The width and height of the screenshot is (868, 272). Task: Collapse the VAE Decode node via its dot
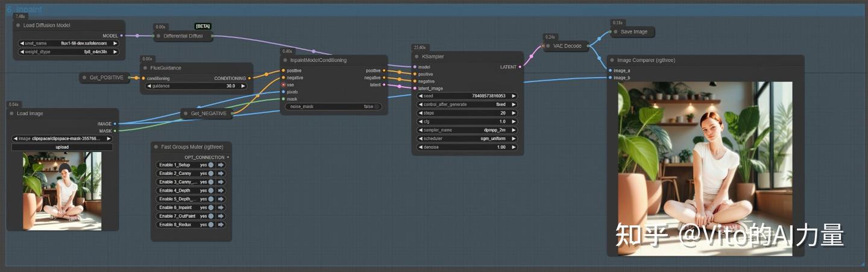(x=548, y=45)
